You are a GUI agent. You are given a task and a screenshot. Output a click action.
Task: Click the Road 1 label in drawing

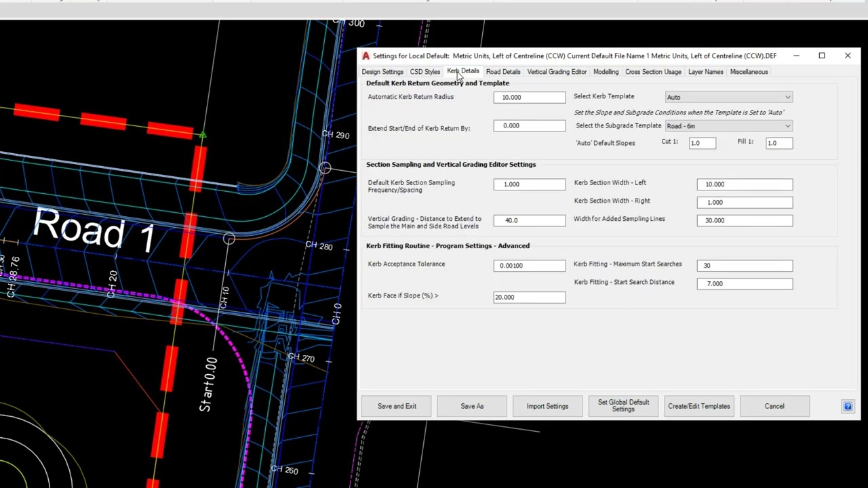coord(94,231)
